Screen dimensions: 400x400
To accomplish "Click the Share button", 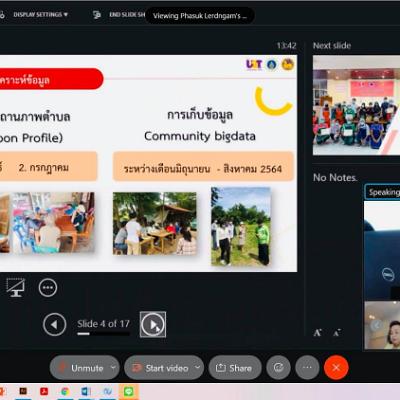I will pos(235,368).
